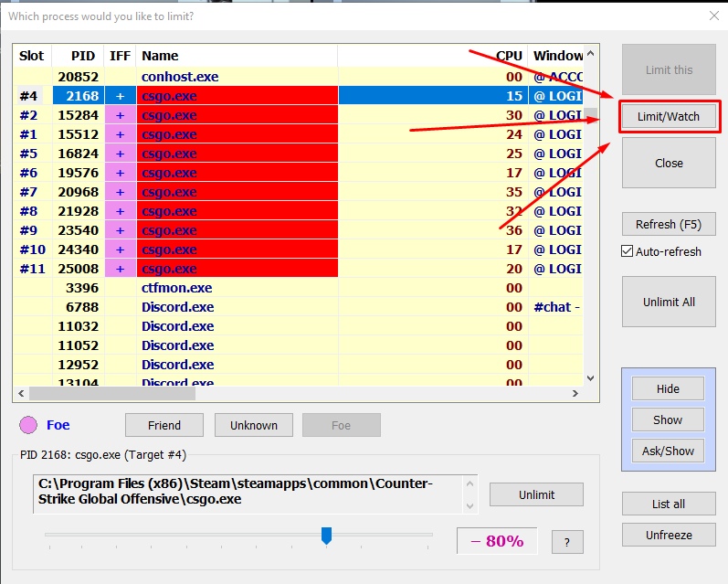
Task: Click the horizontal scrollbar thumb
Action: (112, 394)
